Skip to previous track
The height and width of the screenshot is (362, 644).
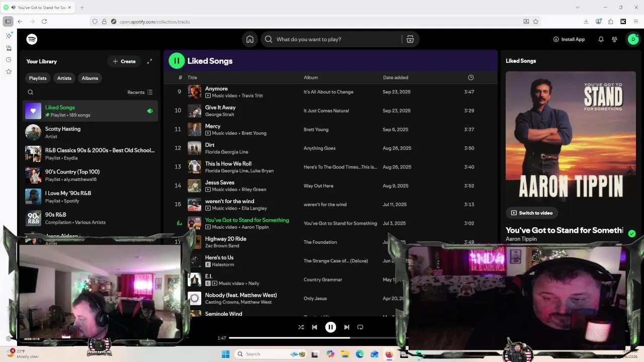pyautogui.click(x=314, y=327)
